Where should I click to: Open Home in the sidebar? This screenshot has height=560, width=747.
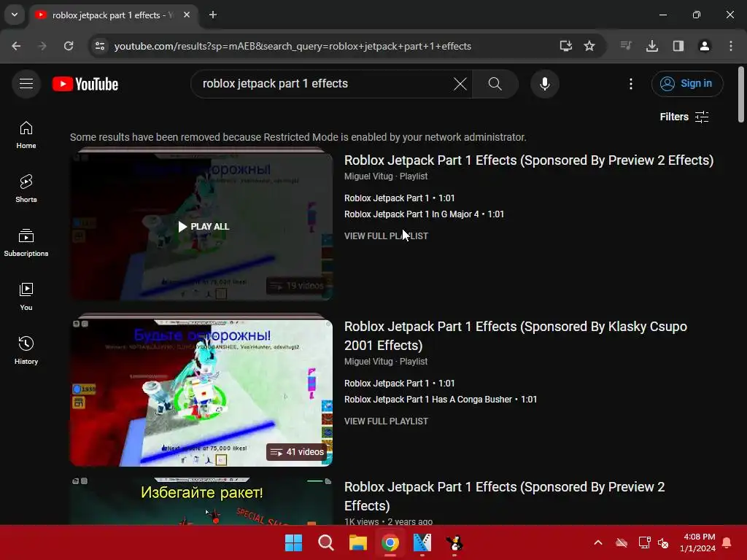[26, 135]
